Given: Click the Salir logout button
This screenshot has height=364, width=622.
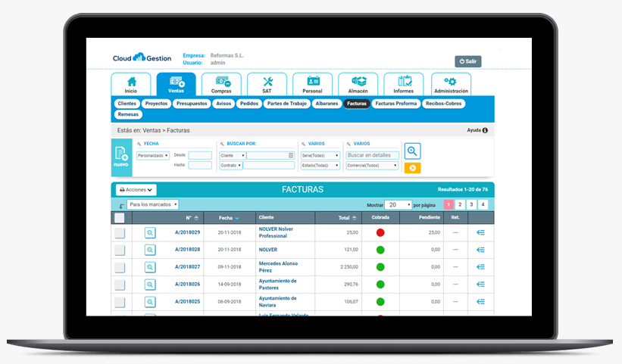Looking at the screenshot, I should coord(467,61).
